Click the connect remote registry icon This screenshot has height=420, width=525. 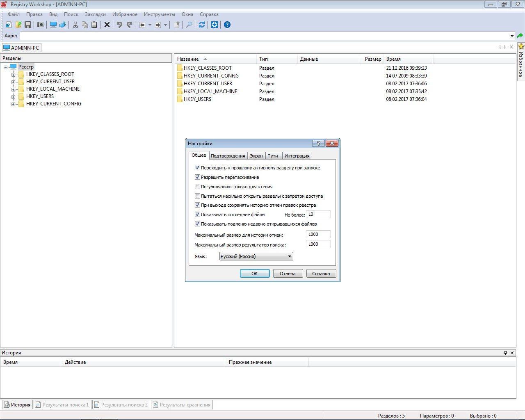(62, 25)
